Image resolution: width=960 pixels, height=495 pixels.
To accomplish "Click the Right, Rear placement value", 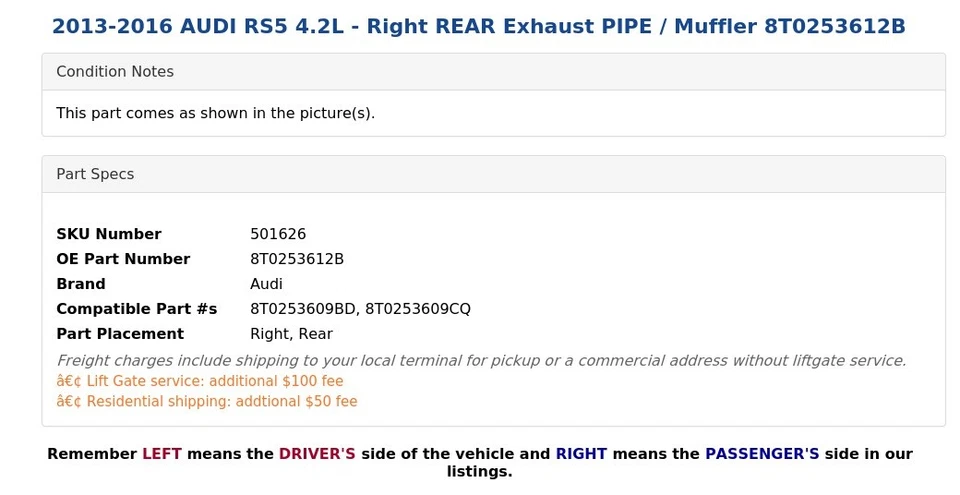I will point(291,334).
